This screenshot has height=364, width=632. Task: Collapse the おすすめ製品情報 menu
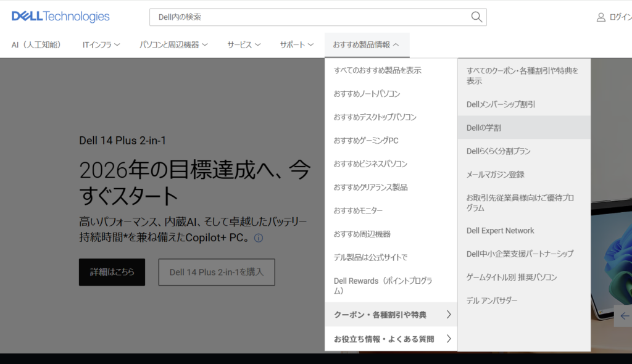pyautogui.click(x=367, y=44)
